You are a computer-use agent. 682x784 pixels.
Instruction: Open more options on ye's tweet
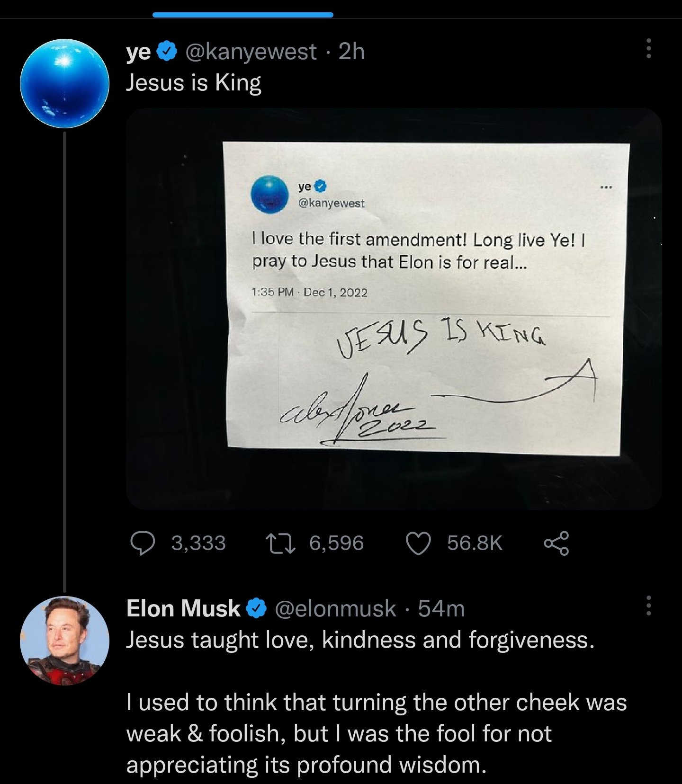(648, 49)
